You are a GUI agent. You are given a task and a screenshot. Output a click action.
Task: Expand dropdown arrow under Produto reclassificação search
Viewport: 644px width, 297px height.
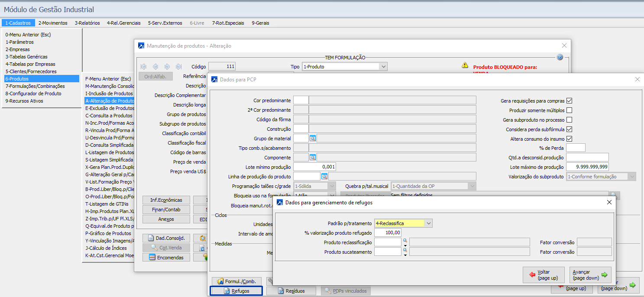click(405, 245)
